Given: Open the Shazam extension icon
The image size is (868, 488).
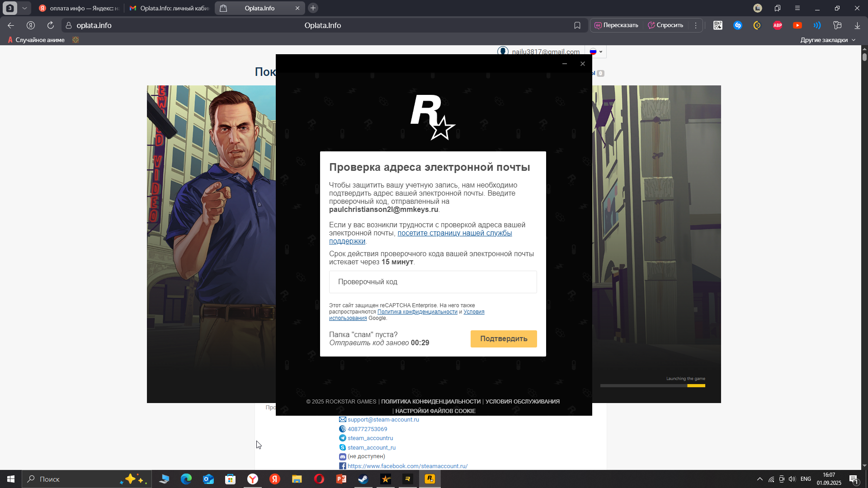Looking at the screenshot, I should (x=738, y=25).
